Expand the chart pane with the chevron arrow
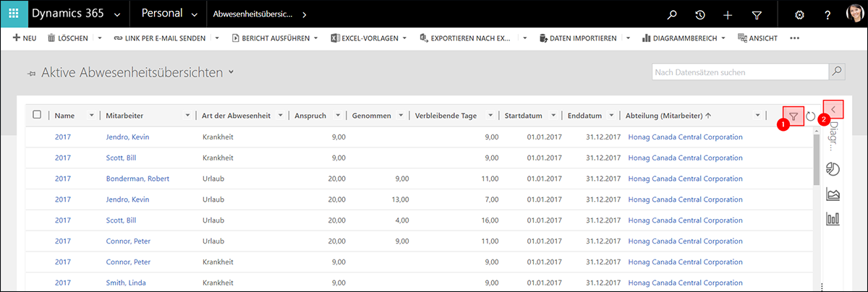The image size is (868, 292). (833, 109)
